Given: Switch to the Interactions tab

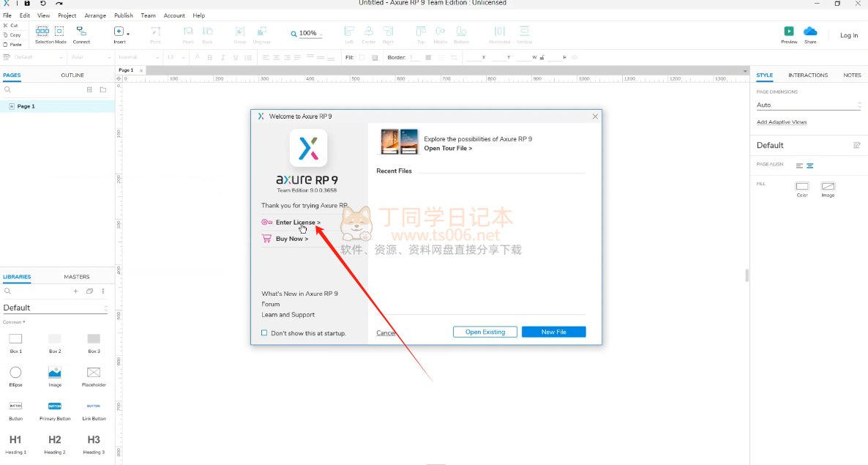Looking at the screenshot, I should point(808,75).
